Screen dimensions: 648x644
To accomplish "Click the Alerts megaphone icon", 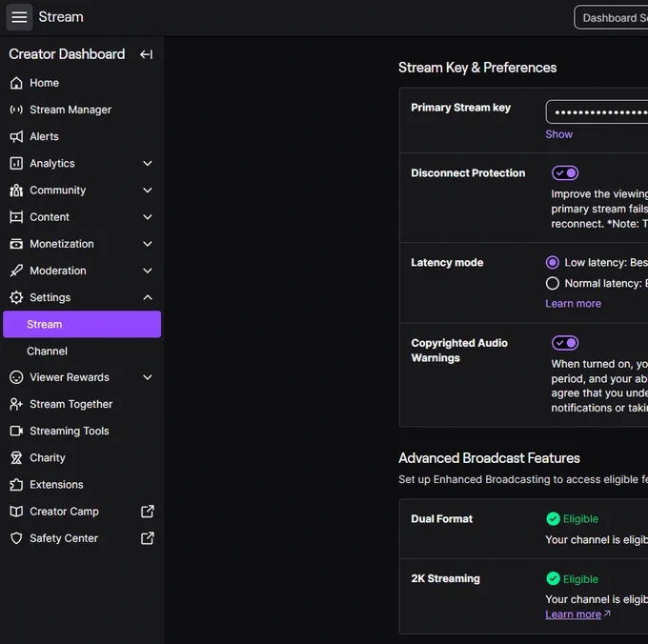I will (x=16, y=137).
